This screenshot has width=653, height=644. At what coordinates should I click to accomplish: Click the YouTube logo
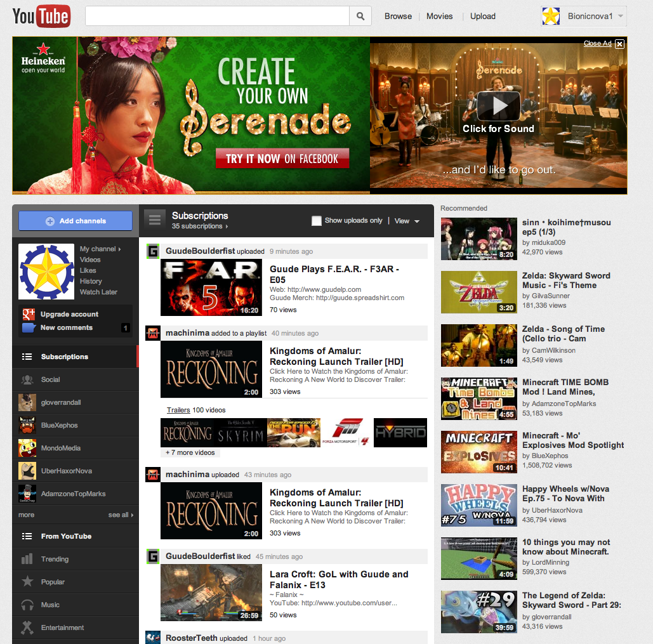[x=41, y=16]
